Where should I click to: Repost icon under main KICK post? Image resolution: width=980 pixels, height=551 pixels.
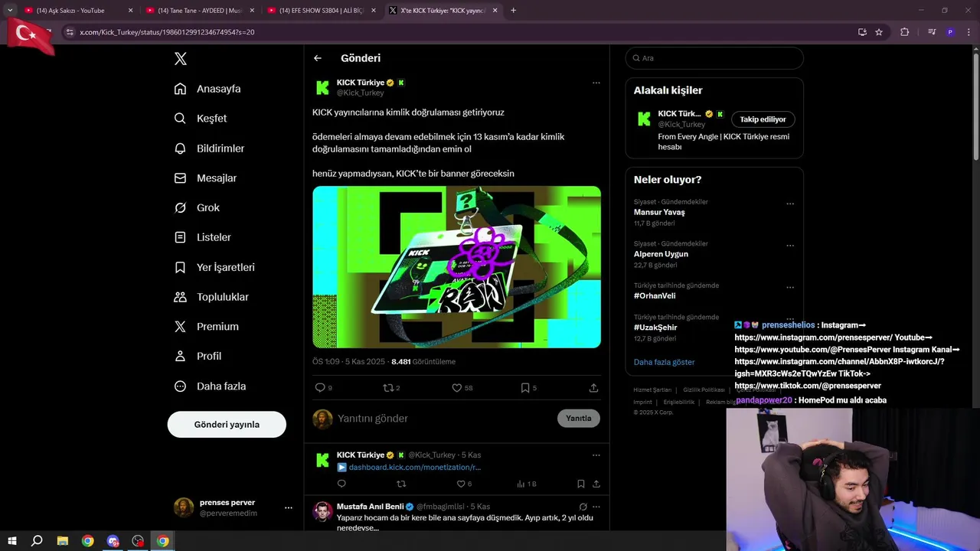pyautogui.click(x=388, y=388)
